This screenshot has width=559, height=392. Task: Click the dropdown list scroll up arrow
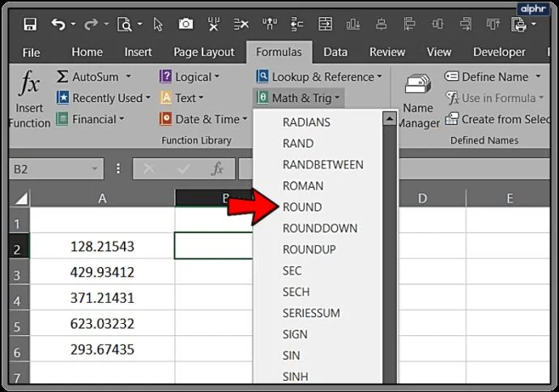pyautogui.click(x=390, y=118)
